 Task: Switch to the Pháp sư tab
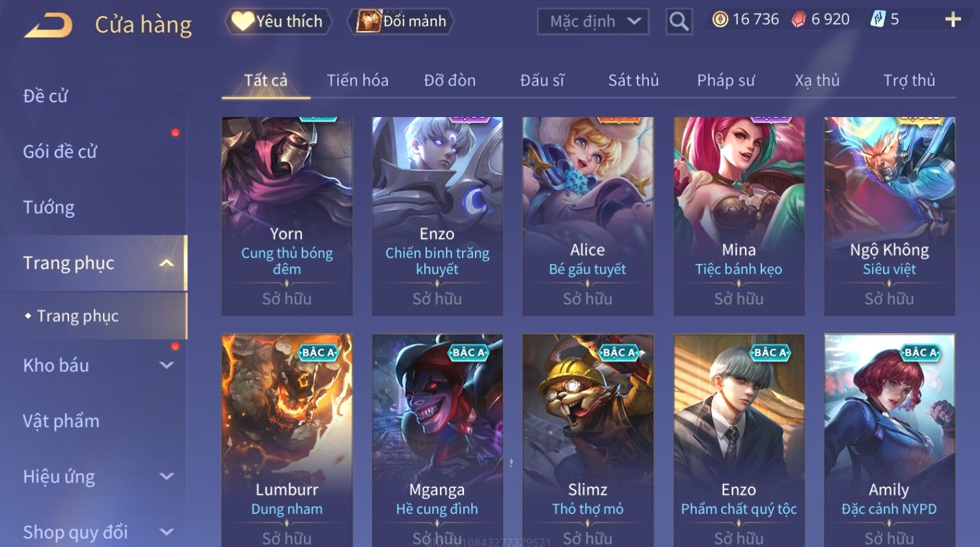pyautogui.click(x=726, y=81)
